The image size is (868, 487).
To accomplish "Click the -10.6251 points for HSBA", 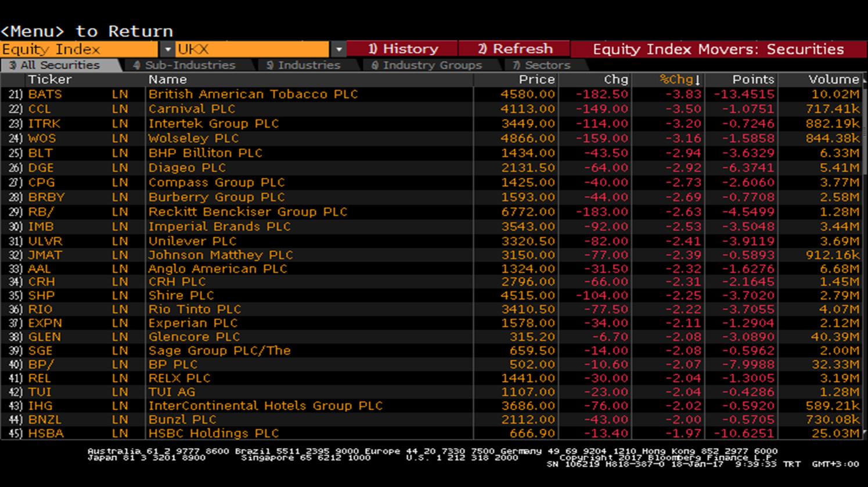I will coord(744,434).
